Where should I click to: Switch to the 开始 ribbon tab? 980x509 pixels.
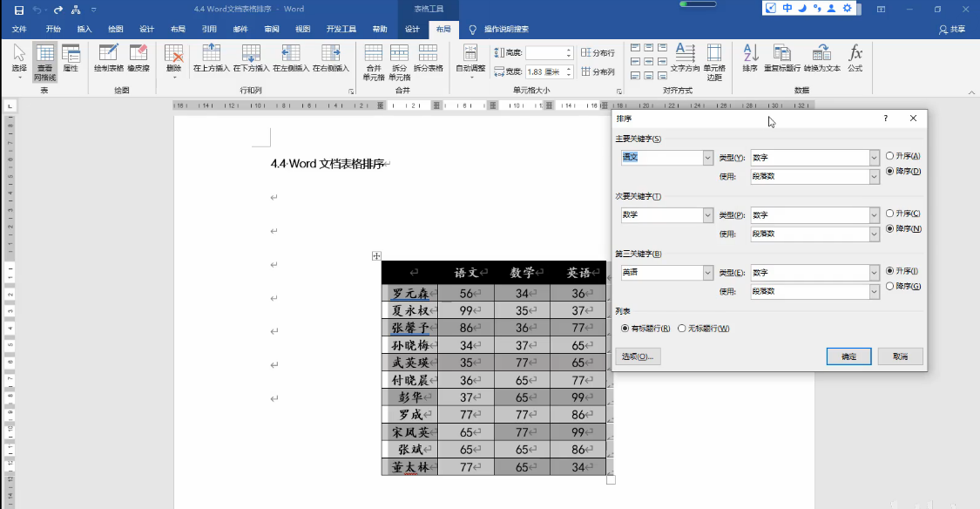(53, 29)
